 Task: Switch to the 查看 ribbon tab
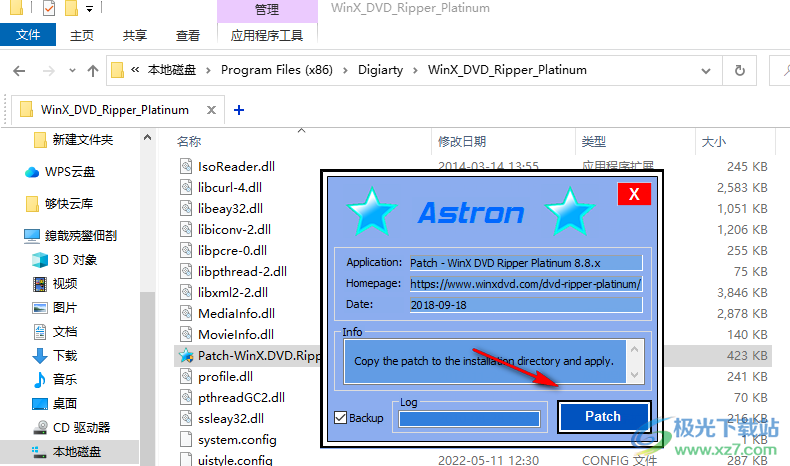(x=187, y=35)
